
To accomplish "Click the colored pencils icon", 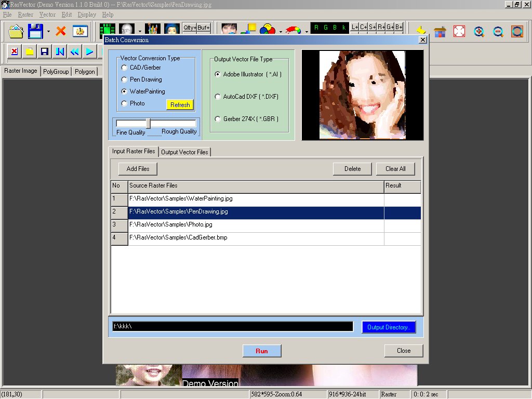I will [x=153, y=29].
